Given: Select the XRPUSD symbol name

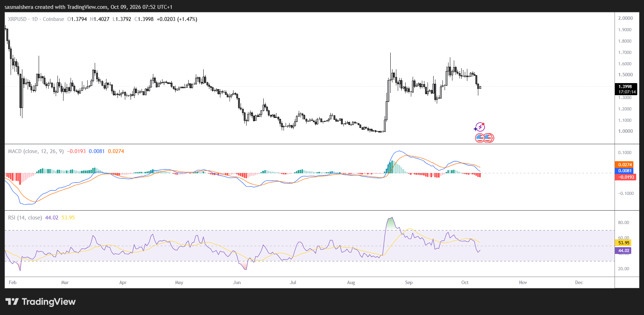Looking at the screenshot, I should [x=17, y=19].
